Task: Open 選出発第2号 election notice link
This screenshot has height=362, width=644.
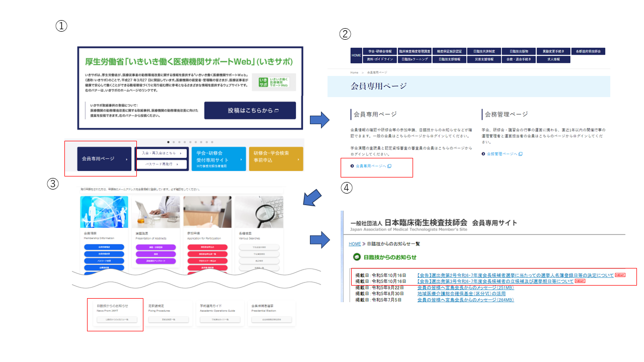Action: point(515,276)
